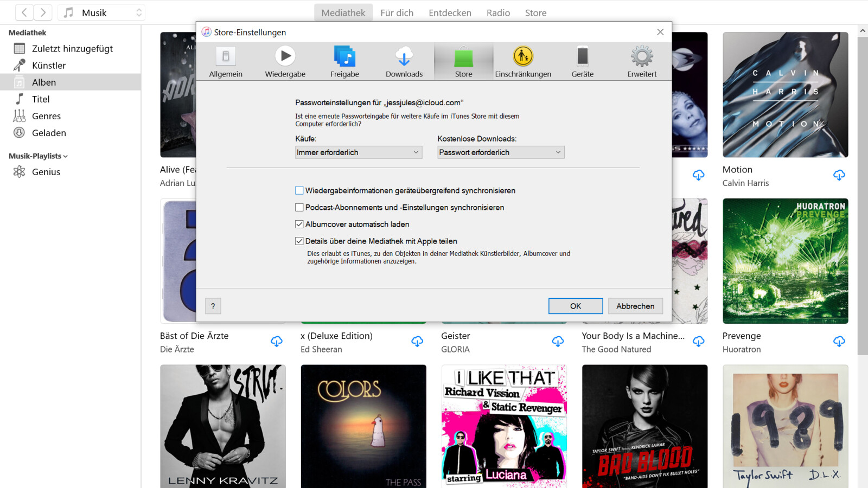Image resolution: width=868 pixels, height=488 pixels.
Task: Collapse the Musik-Playlists section
Action: [65, 156]
